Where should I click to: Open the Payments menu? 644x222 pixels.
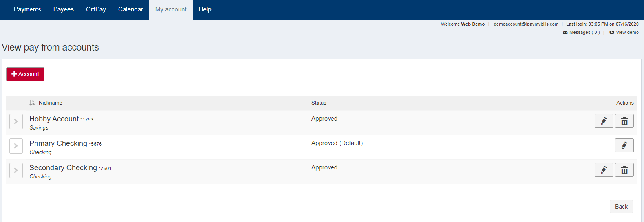(27, 9)
